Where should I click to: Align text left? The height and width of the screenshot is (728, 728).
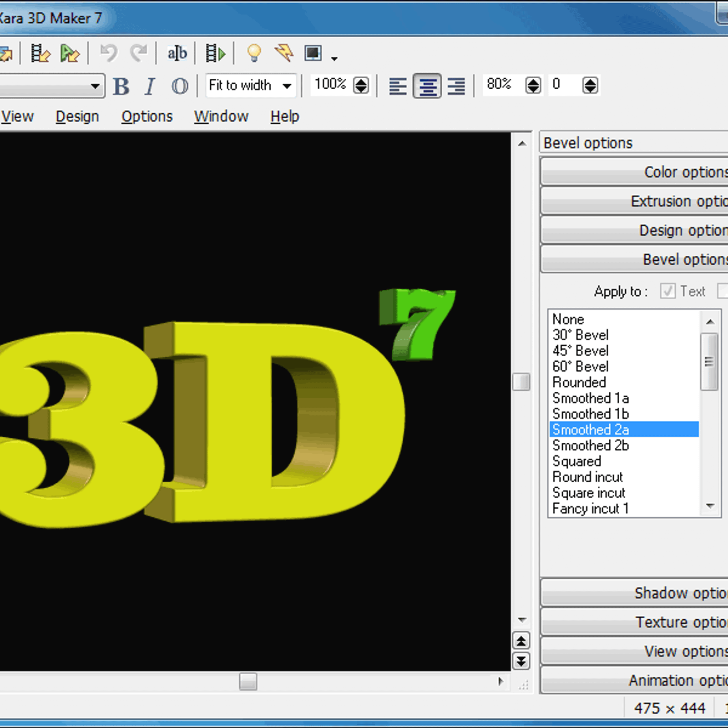398,86
